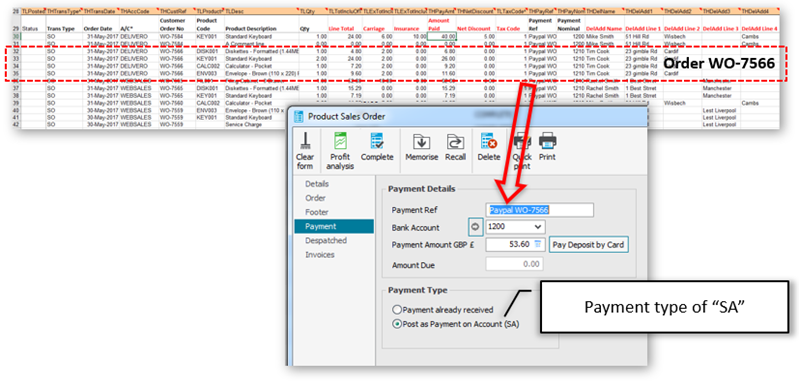This screenshot has width=799, height=381.
Task: Open the Footer section
Action: (x=316, y=212)
